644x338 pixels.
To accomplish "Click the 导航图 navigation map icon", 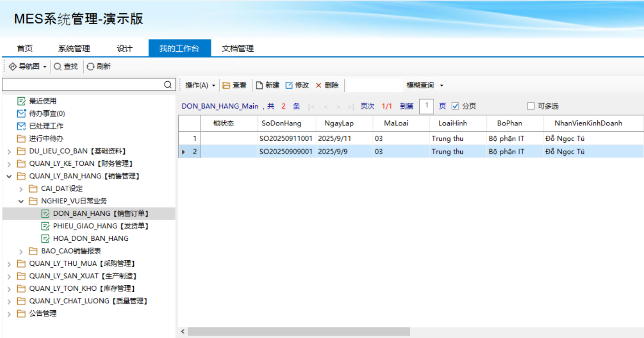I will tap(12, 67).
